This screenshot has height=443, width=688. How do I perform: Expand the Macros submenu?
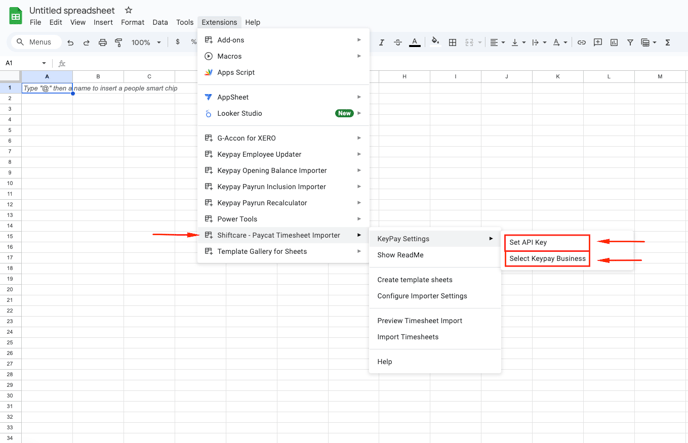click(x=283, y=56)
